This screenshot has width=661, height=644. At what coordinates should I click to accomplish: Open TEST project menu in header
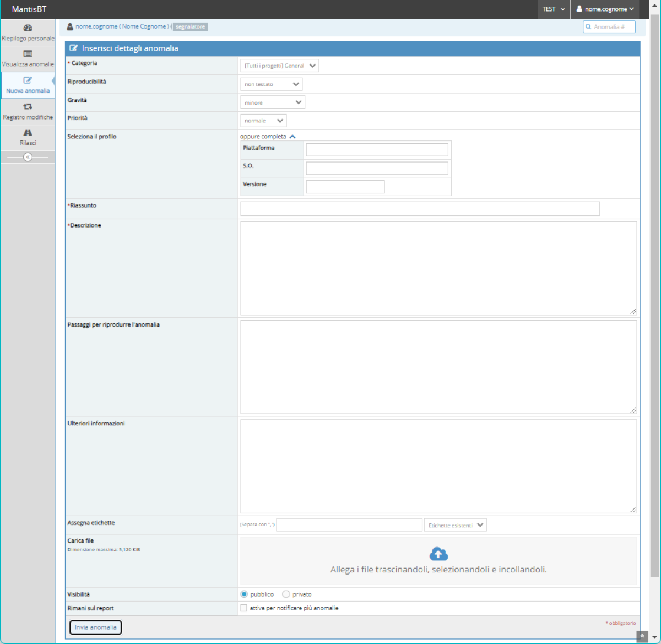pos(553,9)
